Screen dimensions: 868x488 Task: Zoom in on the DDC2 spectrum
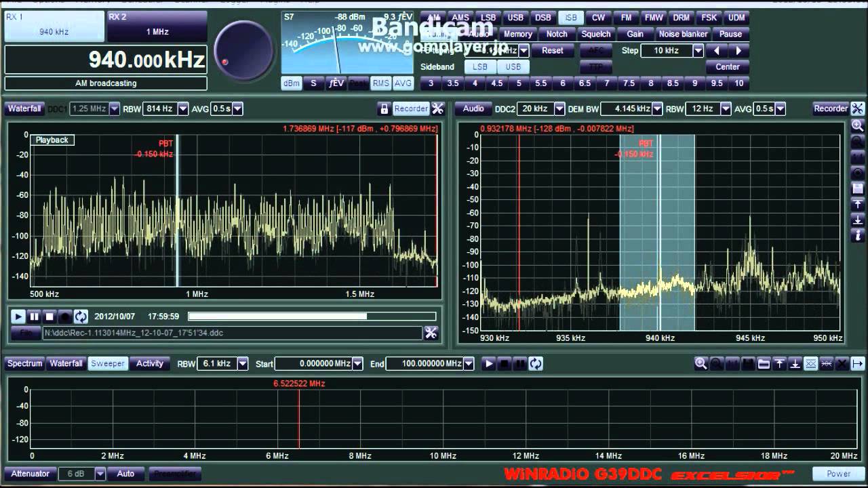[x=858, y=125]
